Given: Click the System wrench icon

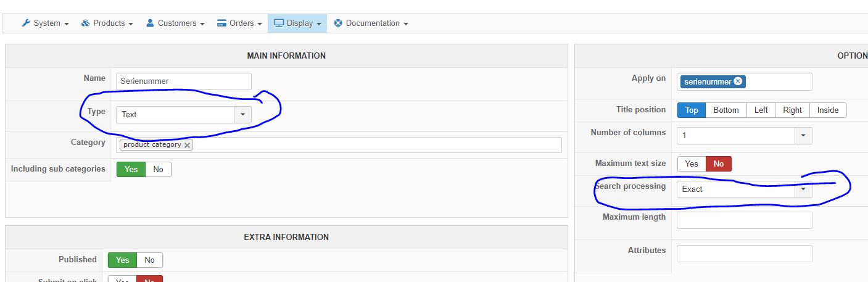Looking at the screenshot, I should coord(25,23).
